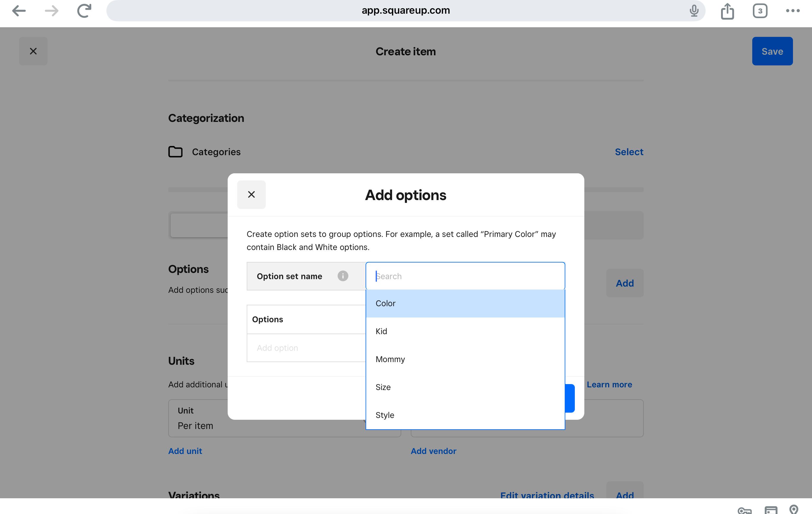Pick Mommy from the option set dropdown
Viewport: 812px width, 514px height.
[x=465, y=359]
